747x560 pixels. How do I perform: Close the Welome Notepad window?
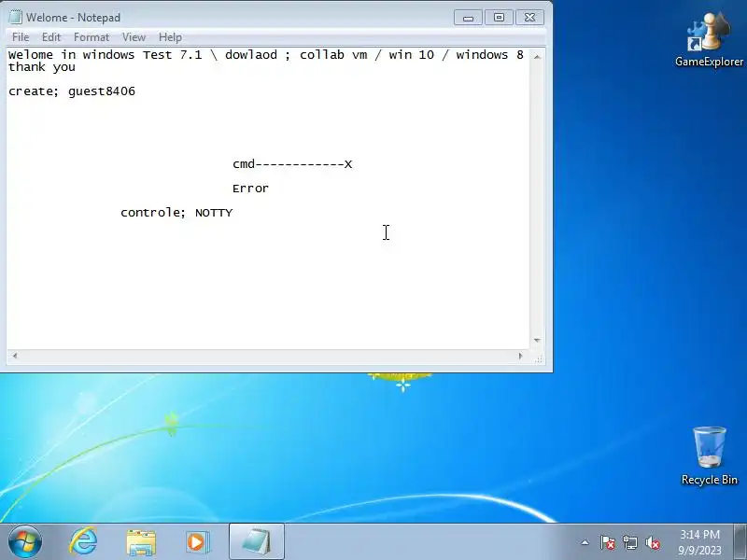pyautogui.click(x=529, y=18)
